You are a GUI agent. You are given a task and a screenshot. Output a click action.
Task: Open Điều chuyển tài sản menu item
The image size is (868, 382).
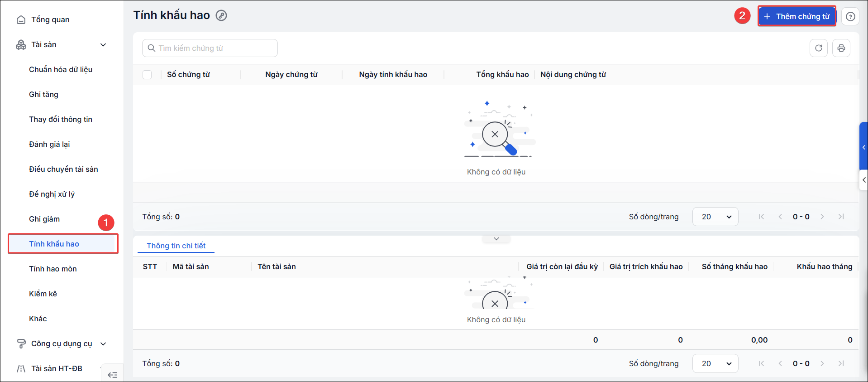click(x=63, y=169)
